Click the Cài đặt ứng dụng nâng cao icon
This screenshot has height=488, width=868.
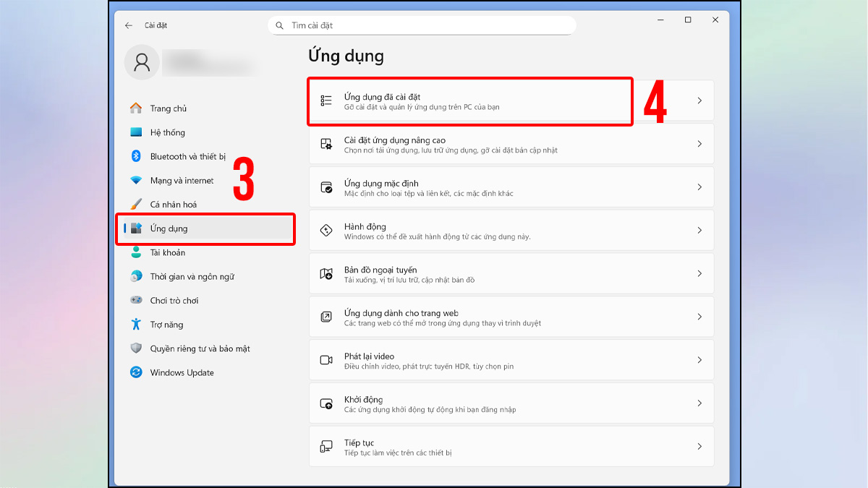pos(326,144)
